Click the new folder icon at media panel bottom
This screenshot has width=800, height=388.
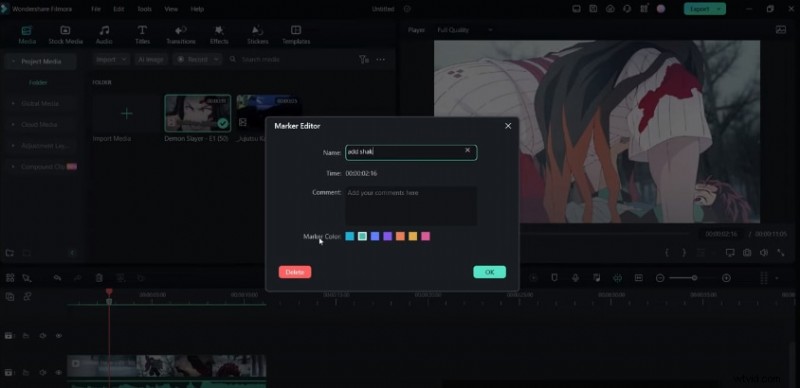click(10, 253)
